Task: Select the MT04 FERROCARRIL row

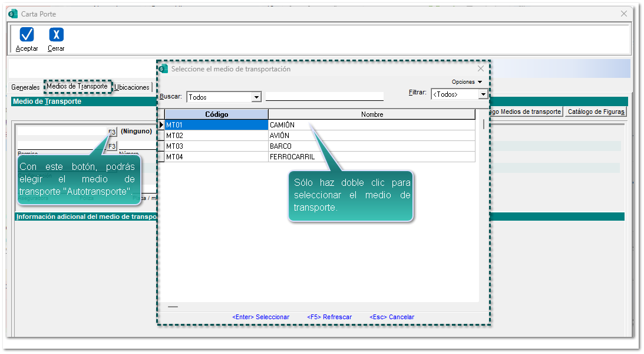Action: pyautogui.click(x=318, y=157)
